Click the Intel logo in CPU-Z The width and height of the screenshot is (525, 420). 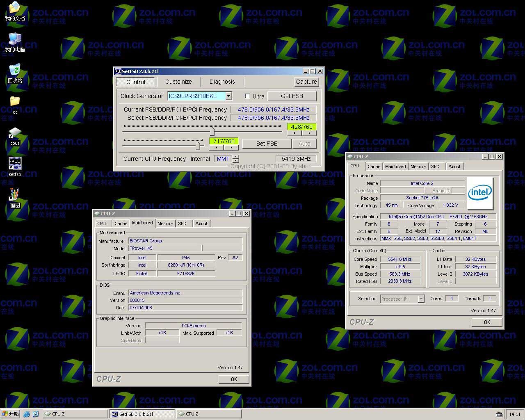pyautogui.click(x=480, y=193)
